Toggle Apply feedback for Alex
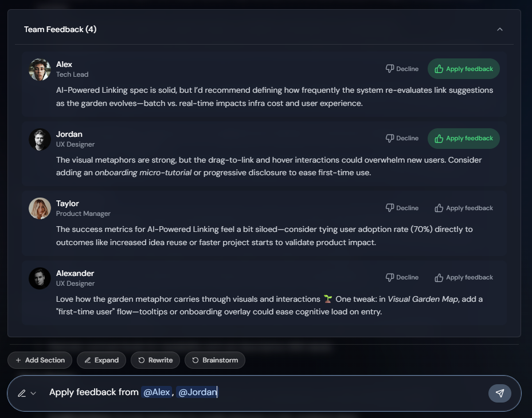 [464, 69]
